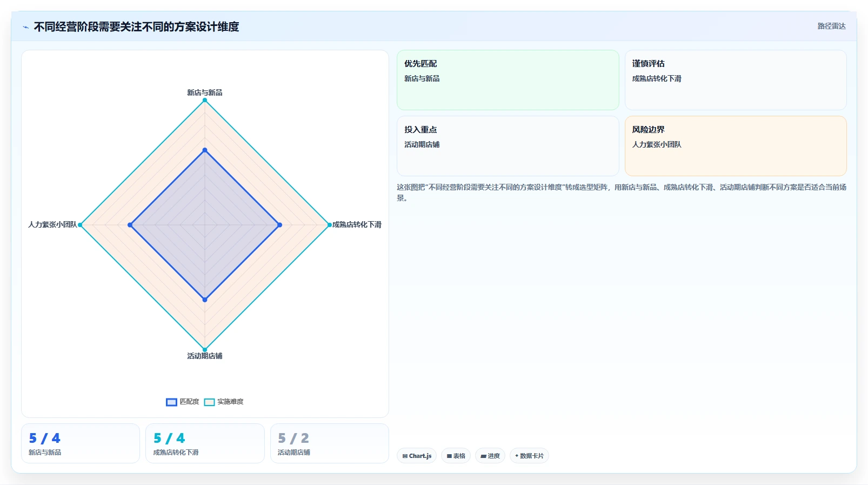Click the 进度 tag chip
The height and width of the screenshot is (485, 868).
pos(490,456)
